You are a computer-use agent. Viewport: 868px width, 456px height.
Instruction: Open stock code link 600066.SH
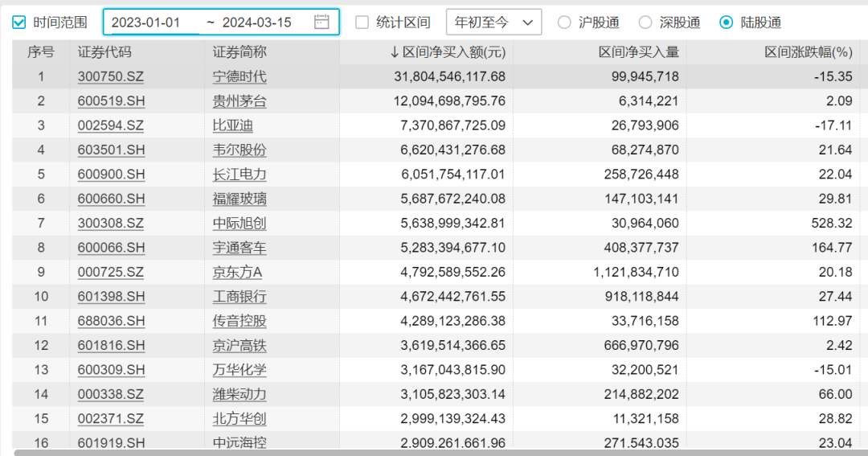[111, 247]
